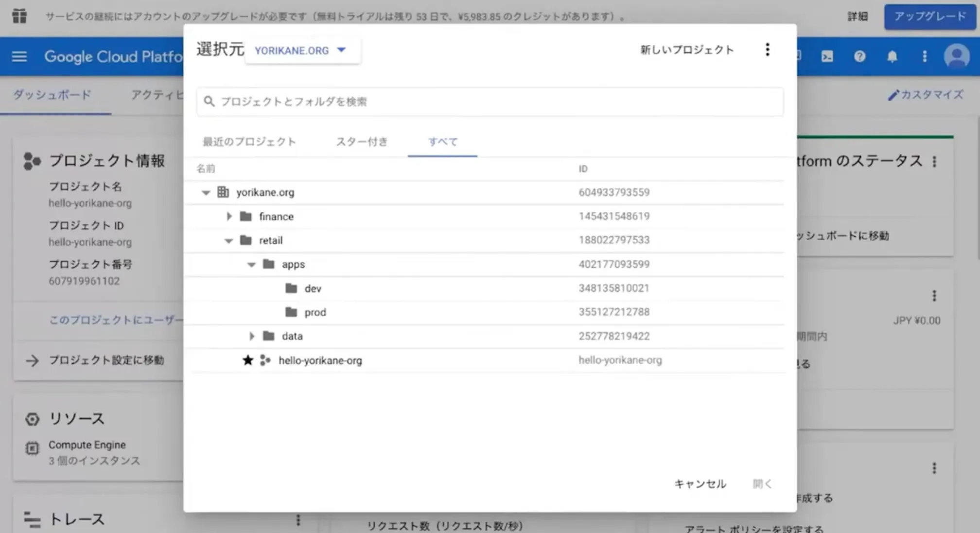The width and height of the screenshot is (980, 533).
Task: Expand the data folder
Action: (252, 336)
